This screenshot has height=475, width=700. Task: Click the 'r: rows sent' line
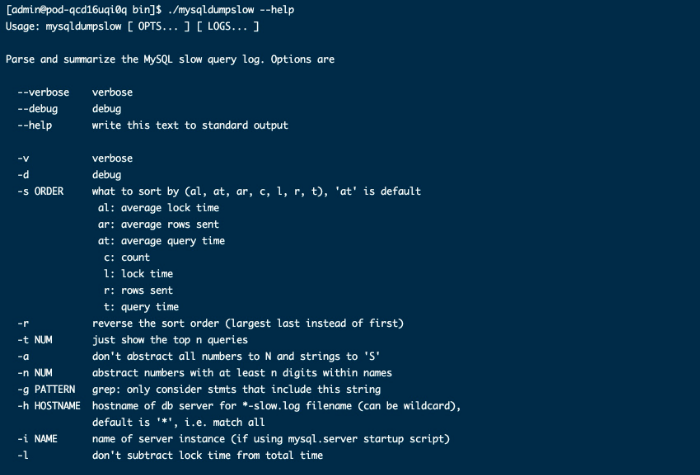pyautogui.click(x=138, y=290)
